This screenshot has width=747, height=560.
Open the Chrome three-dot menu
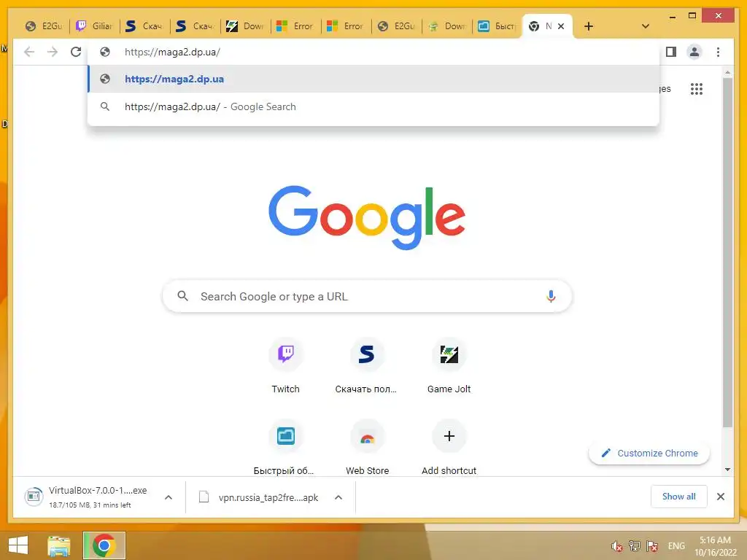[x=718, y=52]
